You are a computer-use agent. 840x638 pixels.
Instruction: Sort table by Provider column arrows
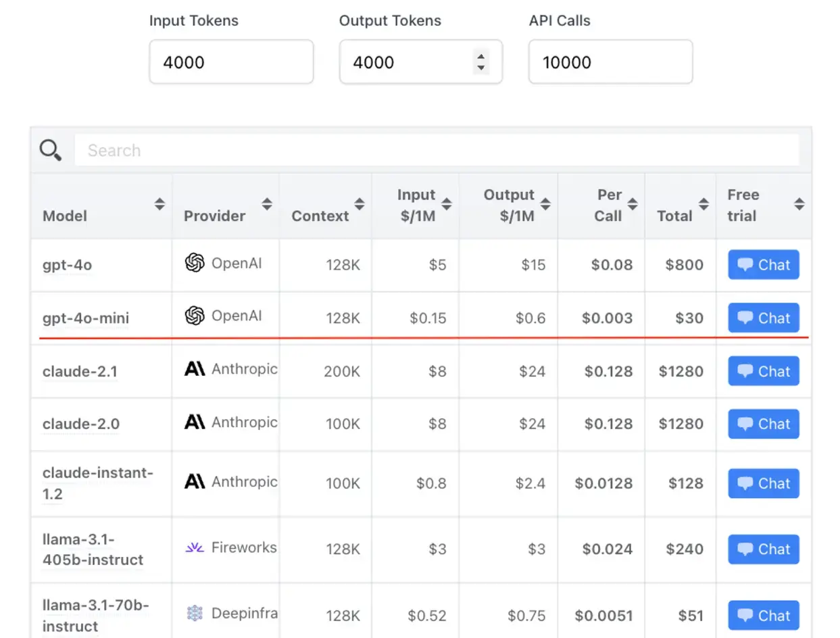267,204
